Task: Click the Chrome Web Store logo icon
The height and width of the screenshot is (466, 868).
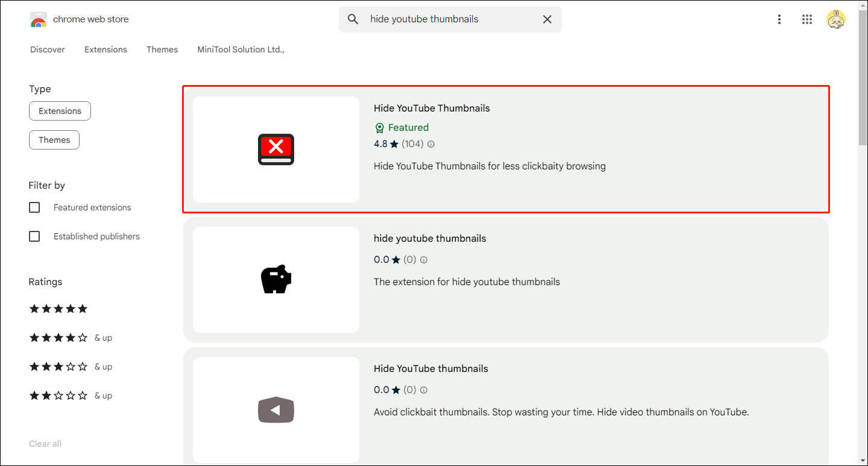Action: click(x=39, y=19)
